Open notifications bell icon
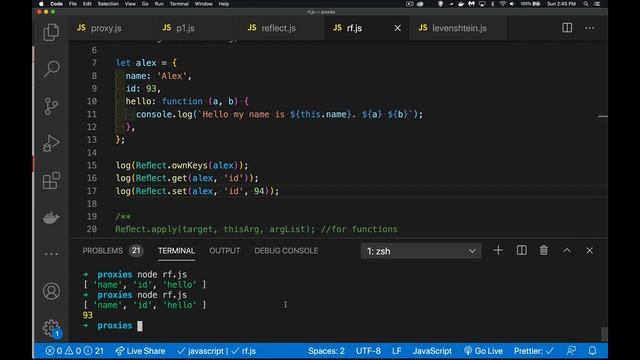 click(592, 351)
